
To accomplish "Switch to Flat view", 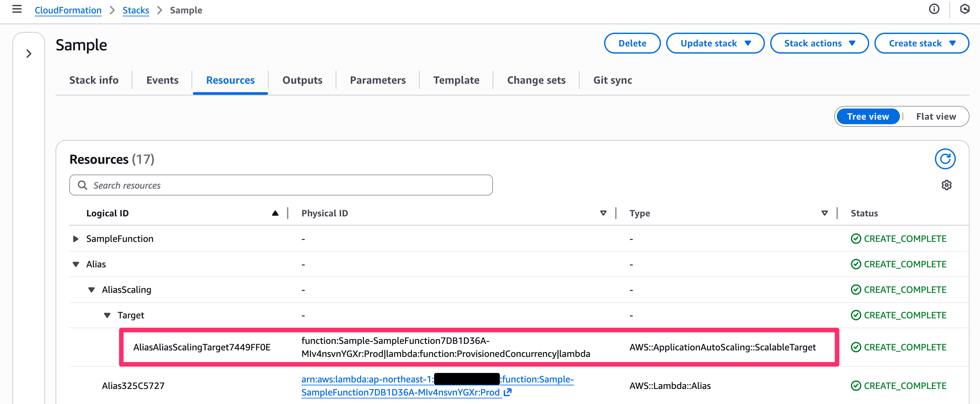I will coord(936,116).
